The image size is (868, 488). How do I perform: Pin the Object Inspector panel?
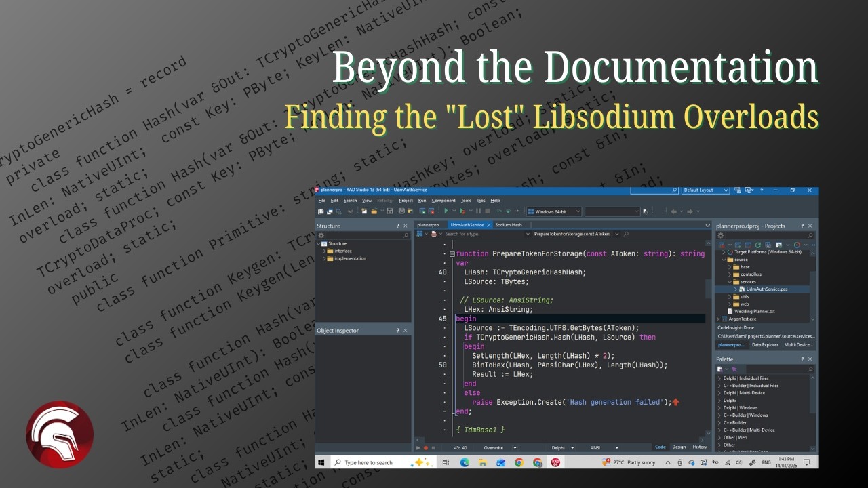(x=398, y=330)
